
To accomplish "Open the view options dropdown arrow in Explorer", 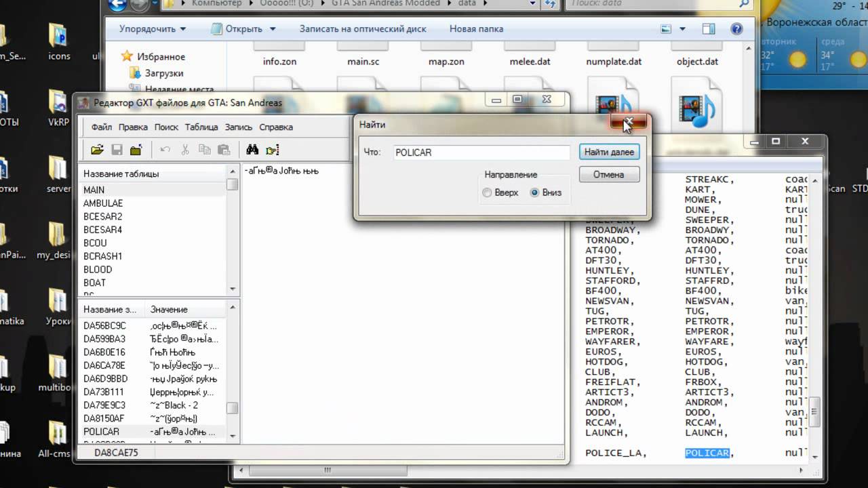I will pyautogui.click(x=684, y=29).
